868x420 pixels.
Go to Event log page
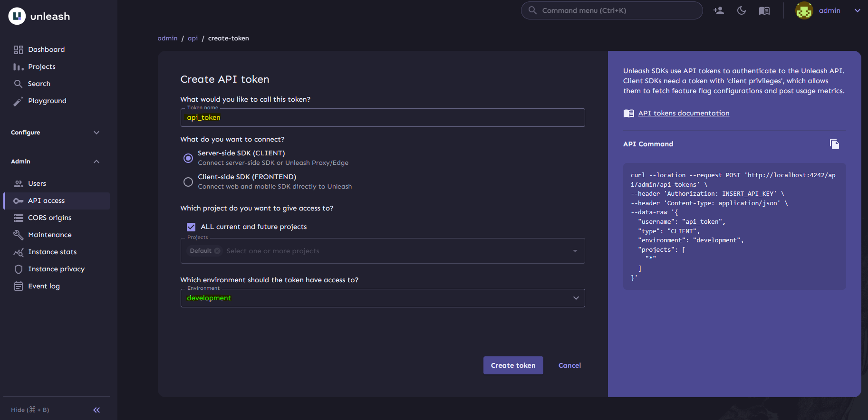[44, 286]
